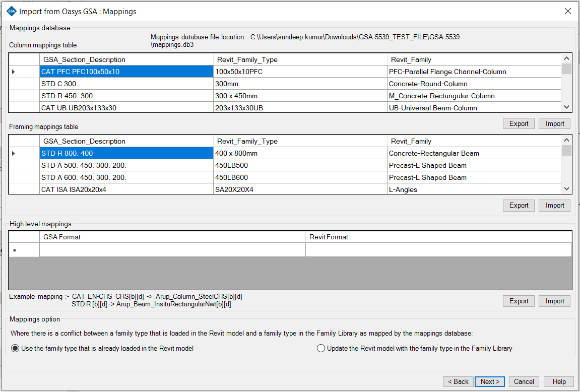Click the scroll-down arrow of the column mappings table
Screen dimensions: 580x392
pos(566,107)
